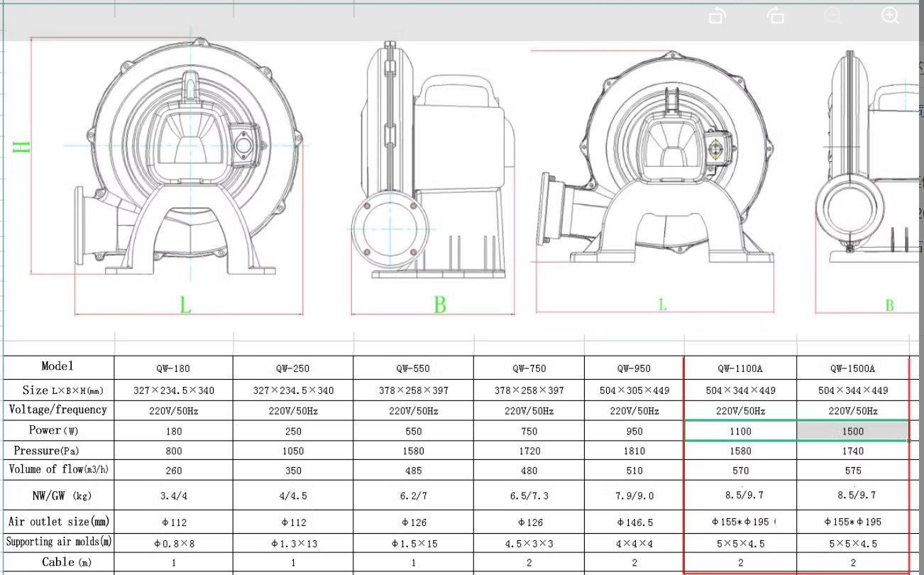Click the Air outlet size row header
Screen dimensions: 924x575
tap(58, 522)
